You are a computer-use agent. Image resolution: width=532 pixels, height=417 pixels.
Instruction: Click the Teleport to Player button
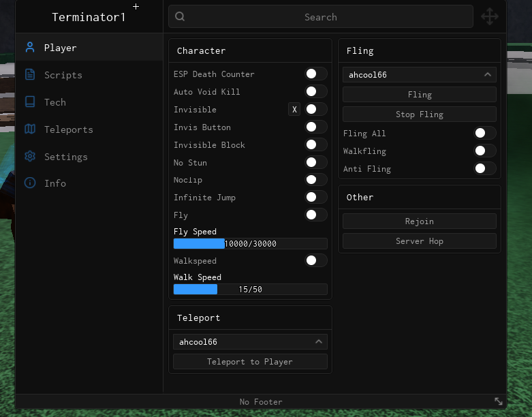[250, 361]
